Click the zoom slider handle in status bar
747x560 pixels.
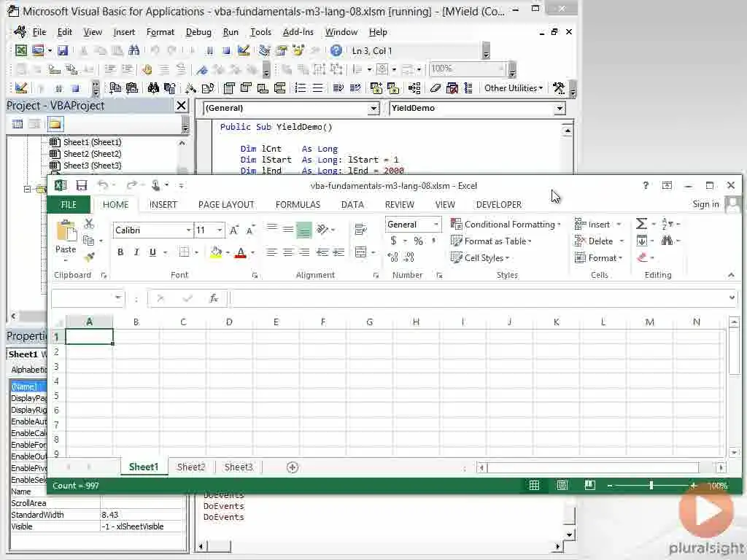tap(651, 485)
